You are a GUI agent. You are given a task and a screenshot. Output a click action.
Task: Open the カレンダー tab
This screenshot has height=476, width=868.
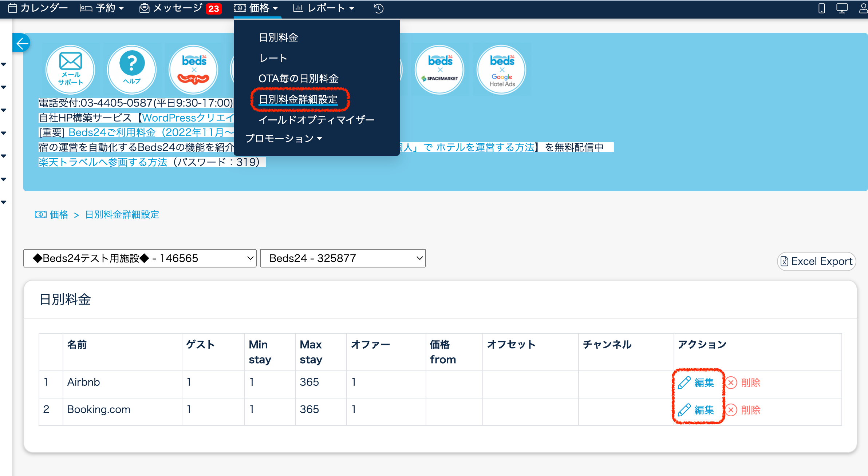click(38, 8)
